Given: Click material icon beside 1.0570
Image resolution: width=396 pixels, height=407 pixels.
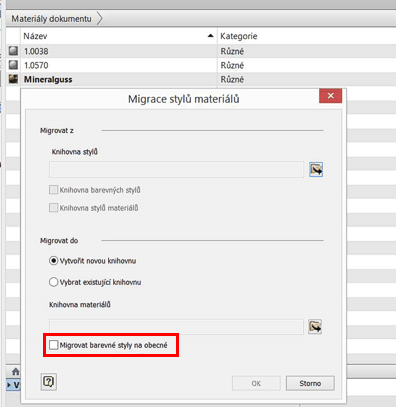Looking at the screenshot, I should pos(13,65).
